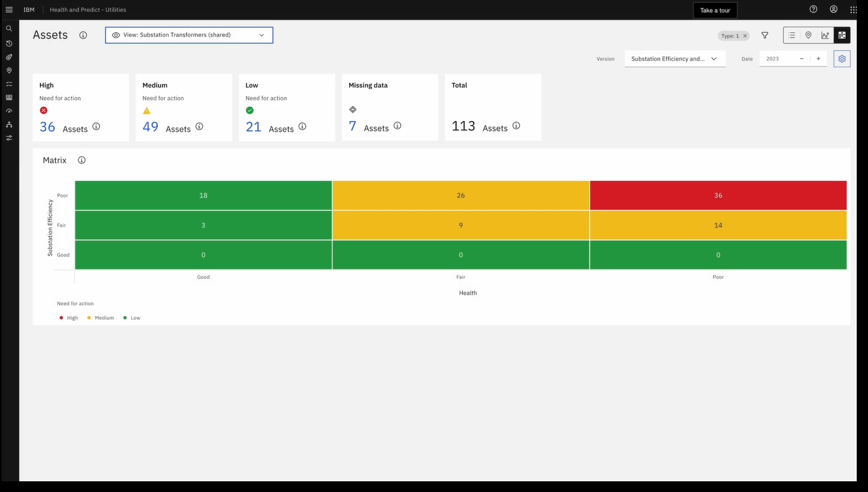Remove the Type: 1 filter tag
The image size is (868, 492).
coord(745,36)
